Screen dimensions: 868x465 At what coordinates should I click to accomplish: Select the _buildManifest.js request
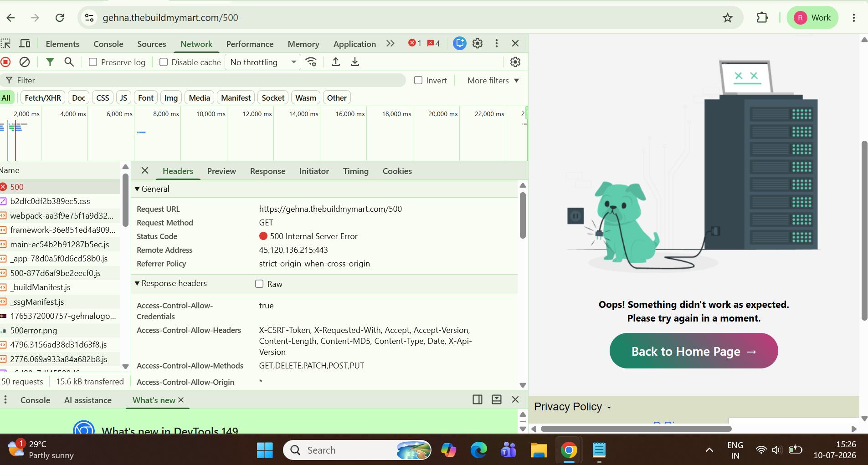(60, 287)
